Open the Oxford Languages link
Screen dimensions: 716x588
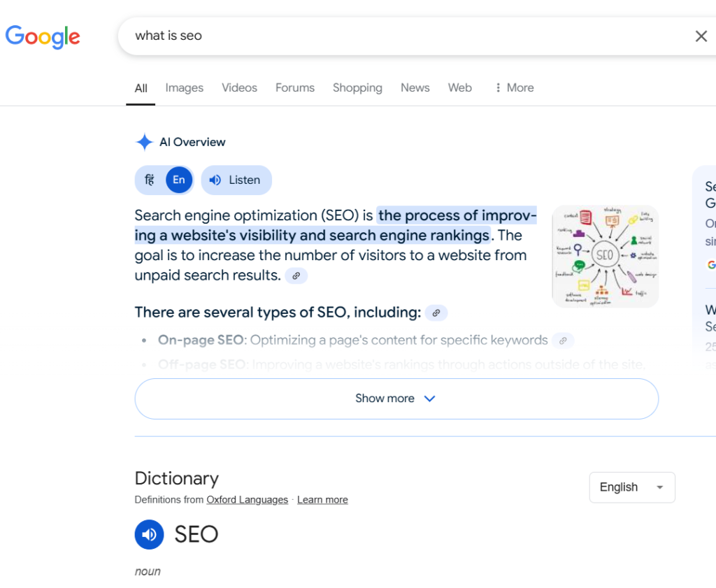pos(247,499)
